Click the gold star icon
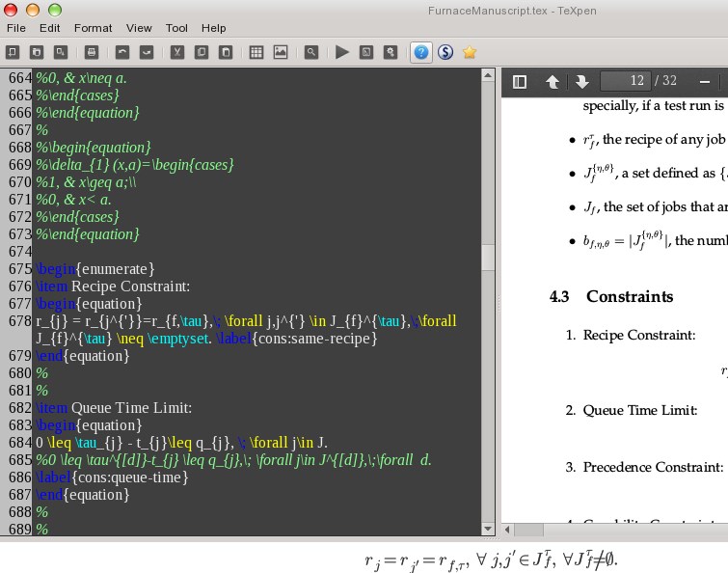The width and height of the screenshot is (728, 573). click(470, 52)
